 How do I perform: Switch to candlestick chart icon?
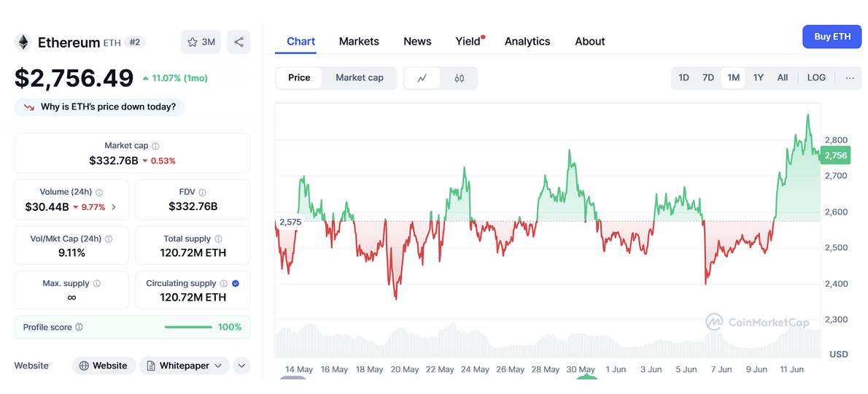pyautogui.click(x=459, y=78)
